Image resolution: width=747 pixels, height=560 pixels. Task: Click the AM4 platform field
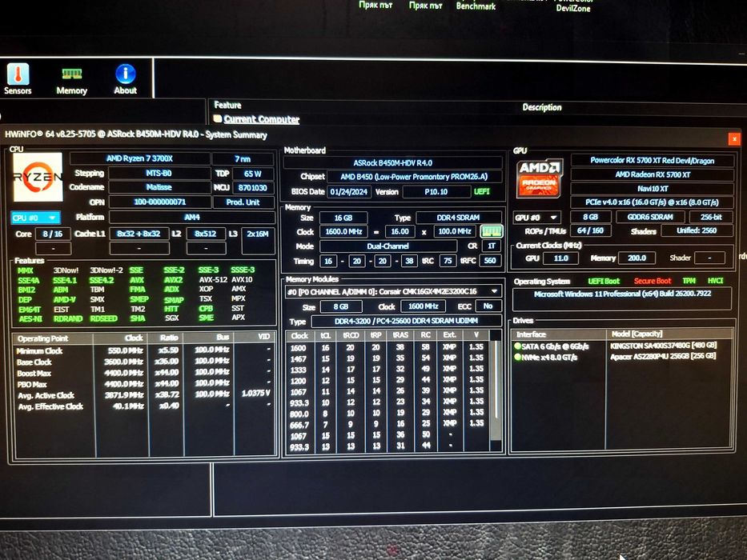coord(192,217)
